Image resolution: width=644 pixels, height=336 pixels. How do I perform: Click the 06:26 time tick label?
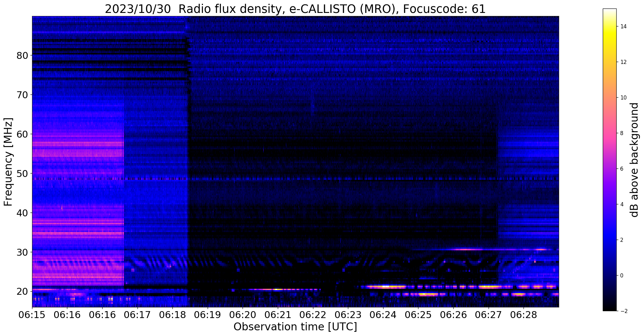453,315
